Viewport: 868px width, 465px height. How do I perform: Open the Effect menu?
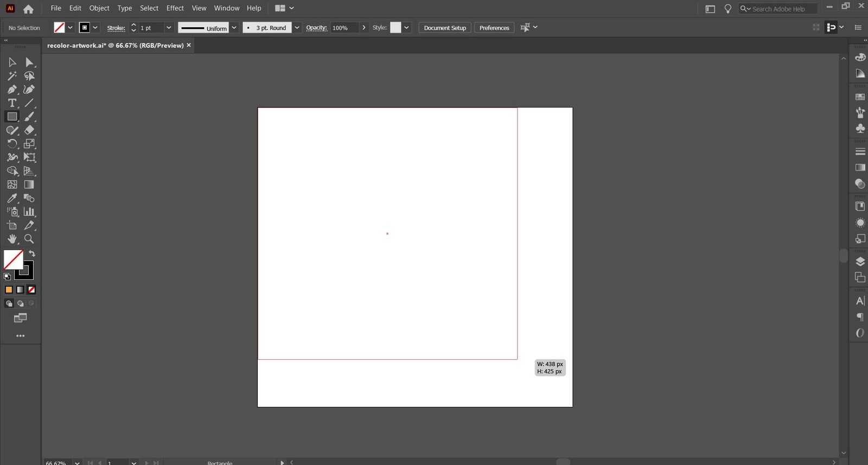coord(175,8)
